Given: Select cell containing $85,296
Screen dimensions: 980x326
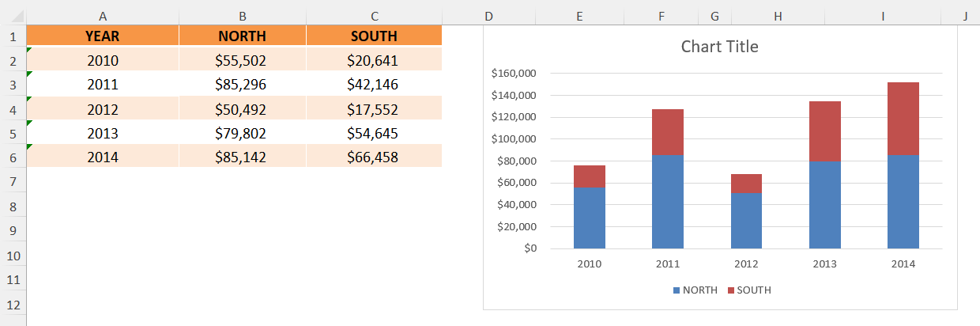Looking at the screenshot, I should 243,85.
